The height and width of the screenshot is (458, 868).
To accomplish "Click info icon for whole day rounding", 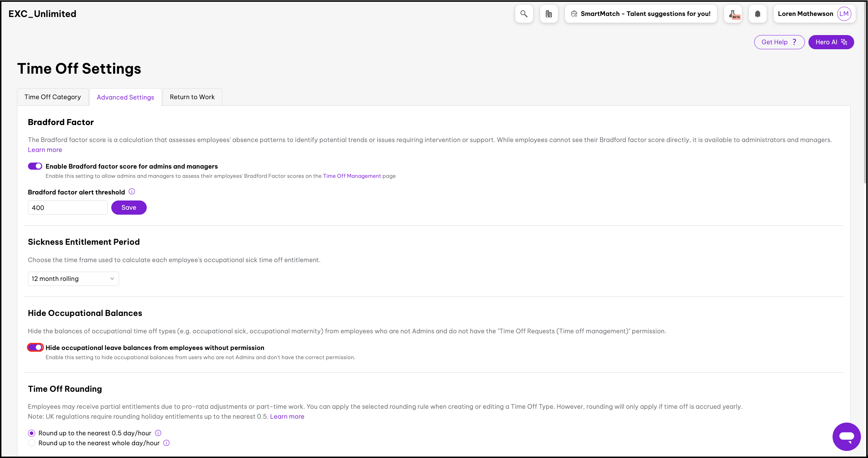I will click(167, 443).
